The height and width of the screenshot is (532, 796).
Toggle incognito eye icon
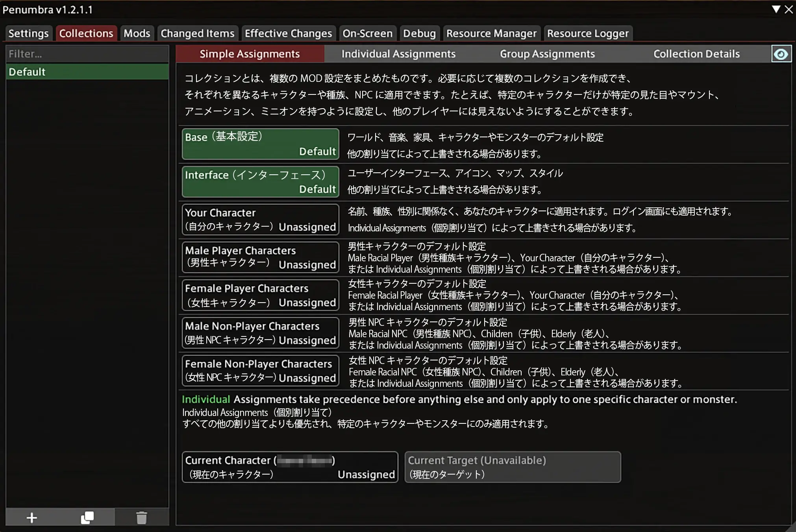point(781,54)
